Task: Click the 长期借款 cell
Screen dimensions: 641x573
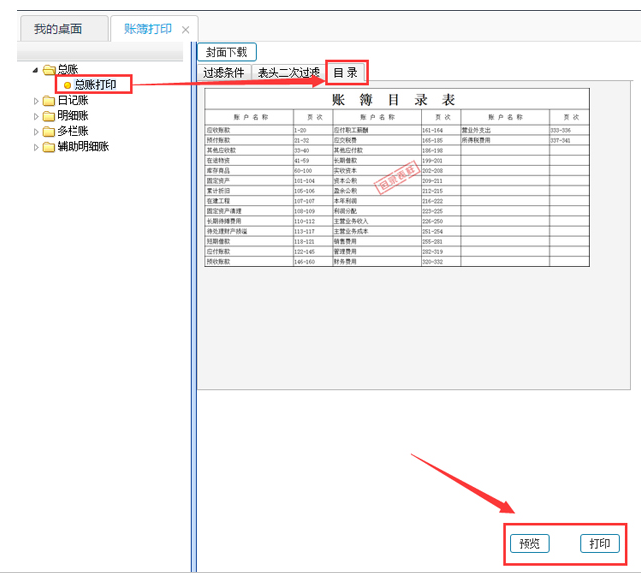Action: tap(377, 161)
